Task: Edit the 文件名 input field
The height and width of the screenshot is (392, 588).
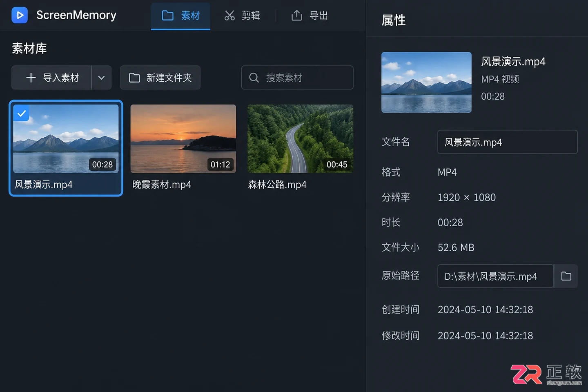Action: click(x=508, y=142)
